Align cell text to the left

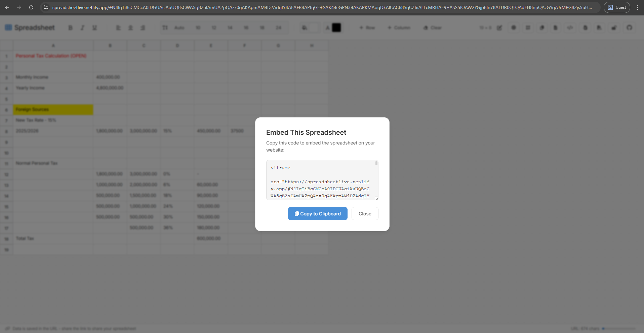tap(118, 28)
